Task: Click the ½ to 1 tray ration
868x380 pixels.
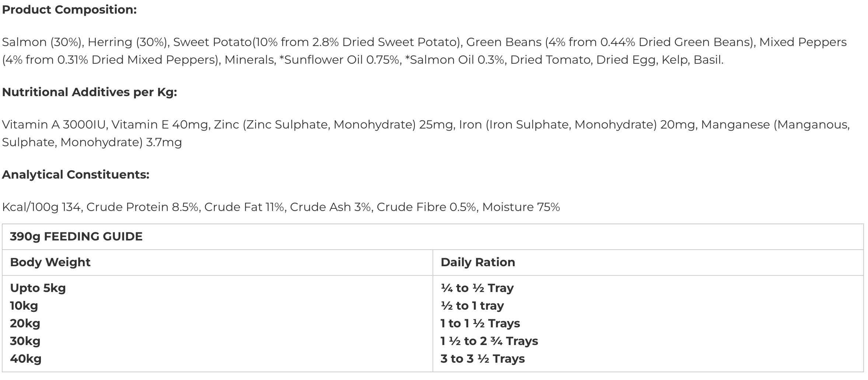Action: click(472, 306)
